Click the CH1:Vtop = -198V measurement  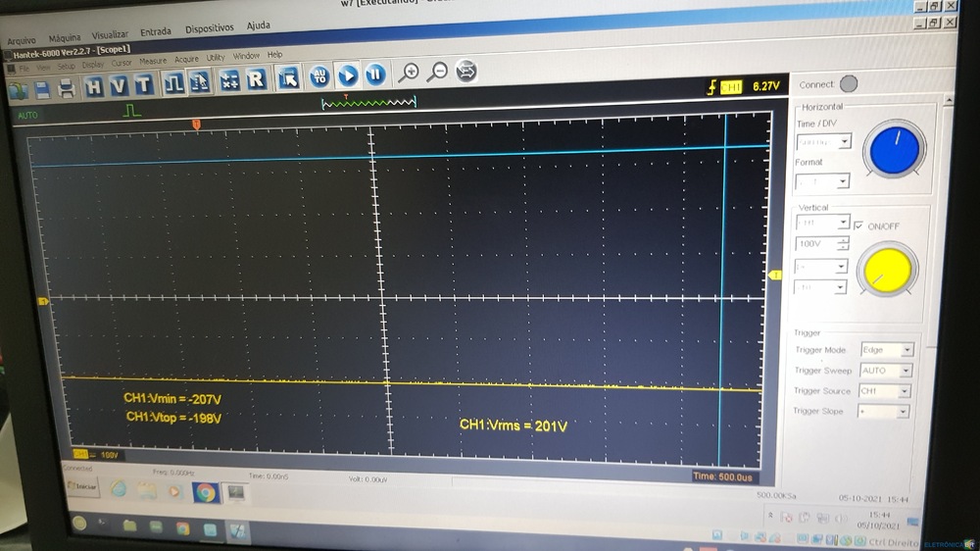click(x=173, y=417)
